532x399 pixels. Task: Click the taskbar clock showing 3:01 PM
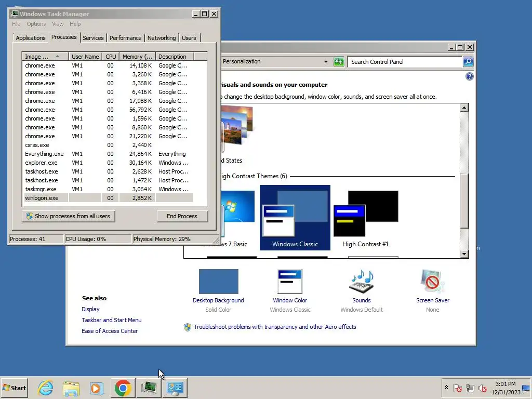coord(506,388)
